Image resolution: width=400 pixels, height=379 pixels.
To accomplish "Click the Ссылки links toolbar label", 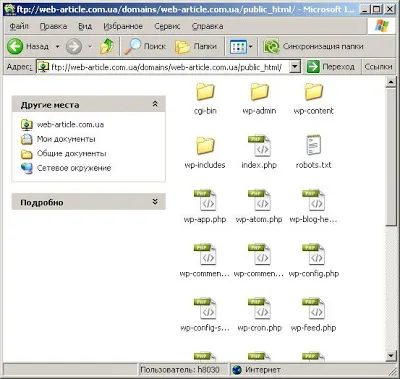I will tap(378, 67).
